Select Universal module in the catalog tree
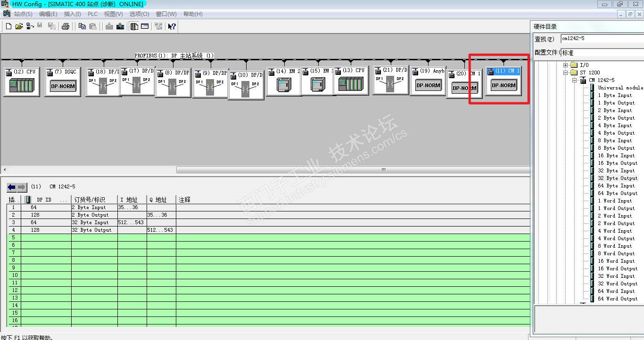This screenshot has width=644, height=340. point(620,88)
